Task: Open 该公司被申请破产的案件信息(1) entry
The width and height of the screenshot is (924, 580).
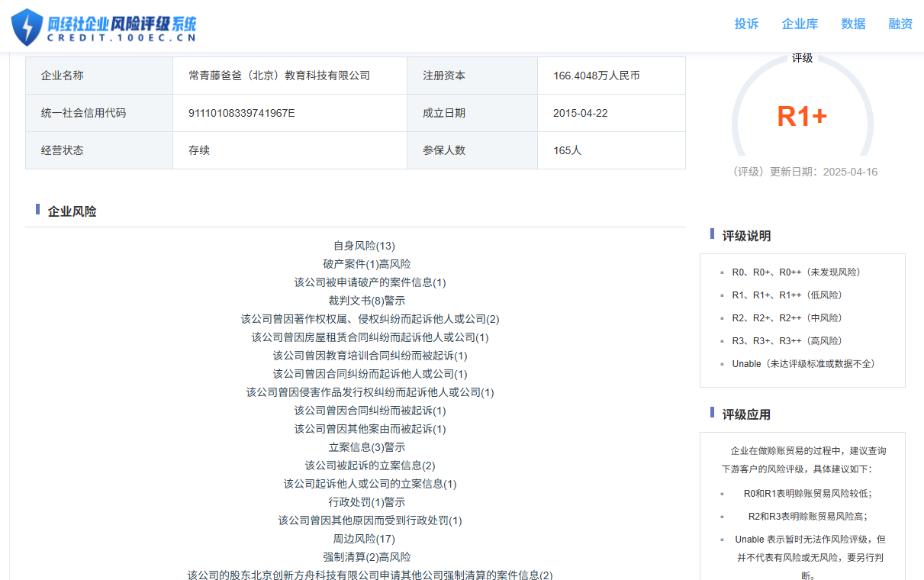Action: 370,282
